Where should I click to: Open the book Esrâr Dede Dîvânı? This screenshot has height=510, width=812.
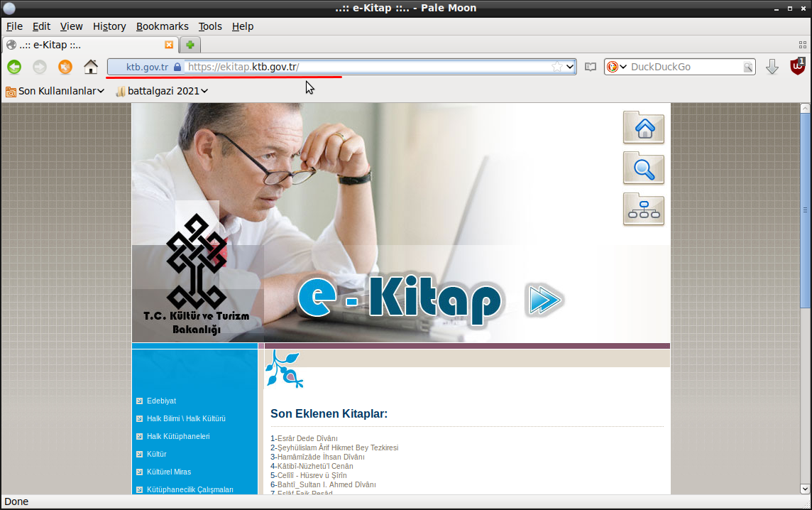[307, 438]
